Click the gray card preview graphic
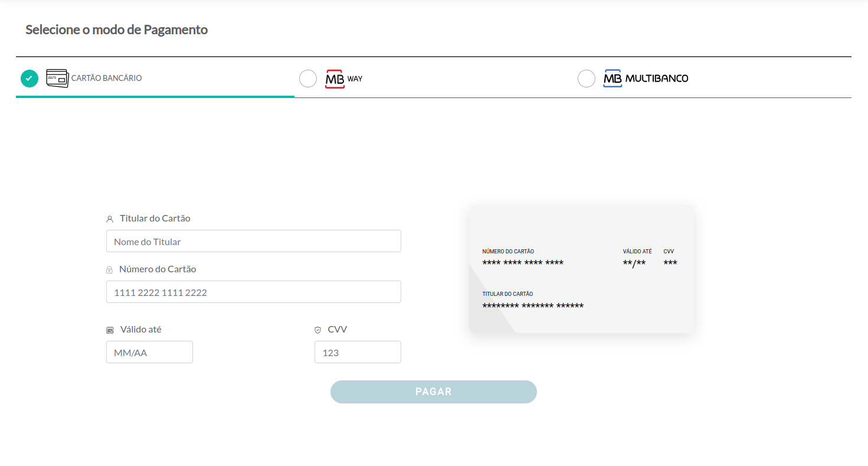Image resolution: width=868 pixels, height=466 pixels. pyautogui.click(x=581, y=269)
